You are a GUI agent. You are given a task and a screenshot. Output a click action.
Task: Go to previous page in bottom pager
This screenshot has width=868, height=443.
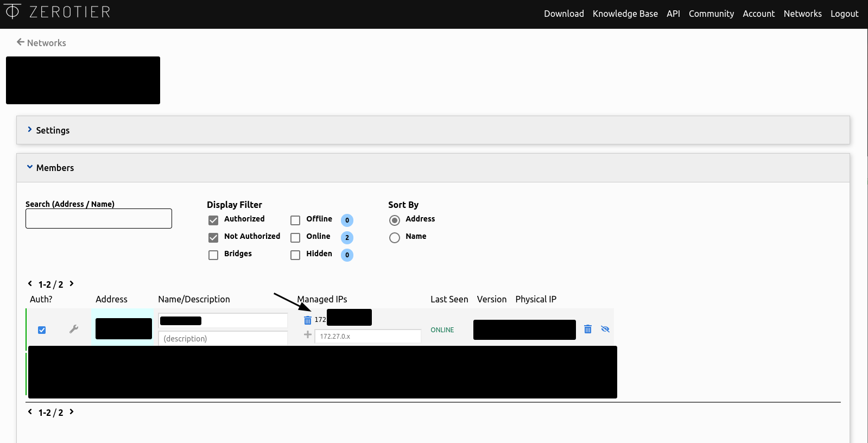30,412
